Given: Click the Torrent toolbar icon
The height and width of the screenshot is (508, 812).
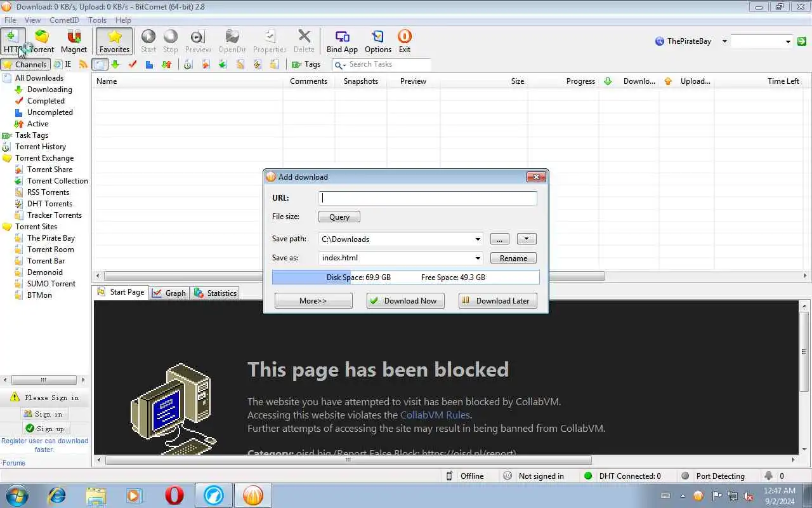Looking at the screenshot, I should point(41,41).
